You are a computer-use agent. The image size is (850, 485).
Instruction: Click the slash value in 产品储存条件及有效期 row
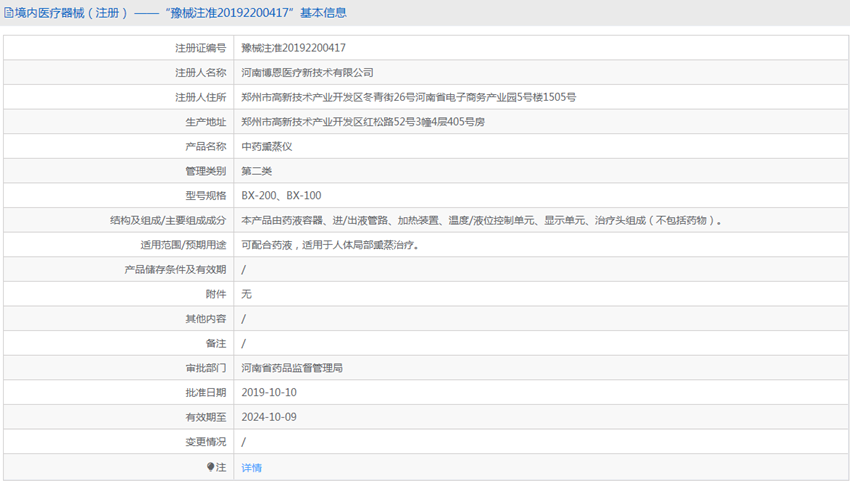click(x=243, y=270)
